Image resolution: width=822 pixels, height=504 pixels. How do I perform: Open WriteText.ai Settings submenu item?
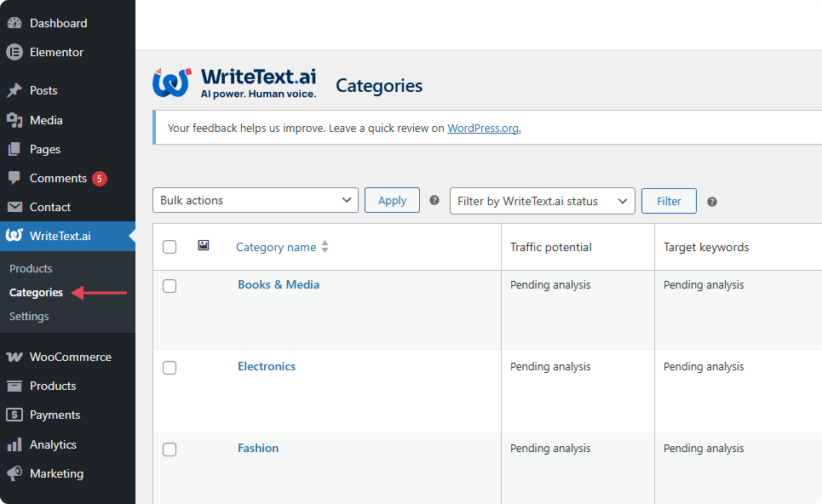coord(29,317)
